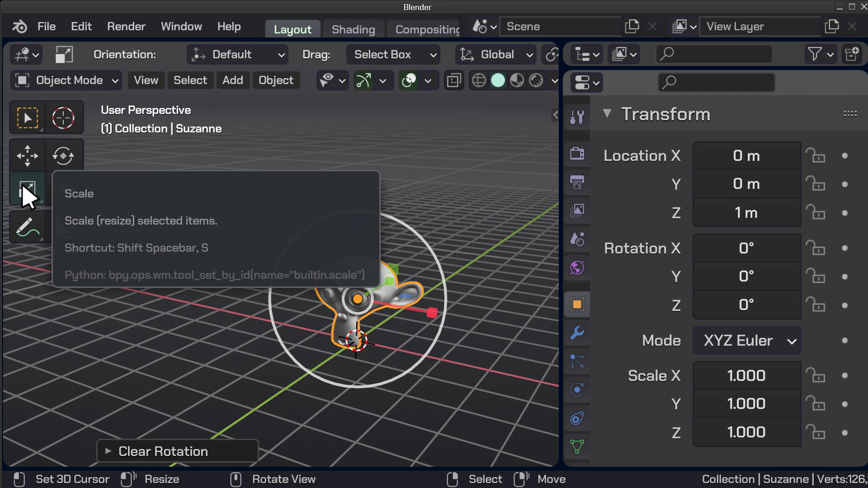The width and height of the screenshot is (868, 488).
Task: Open Object Data mesh properties tab
Action: tap(577, 446)
